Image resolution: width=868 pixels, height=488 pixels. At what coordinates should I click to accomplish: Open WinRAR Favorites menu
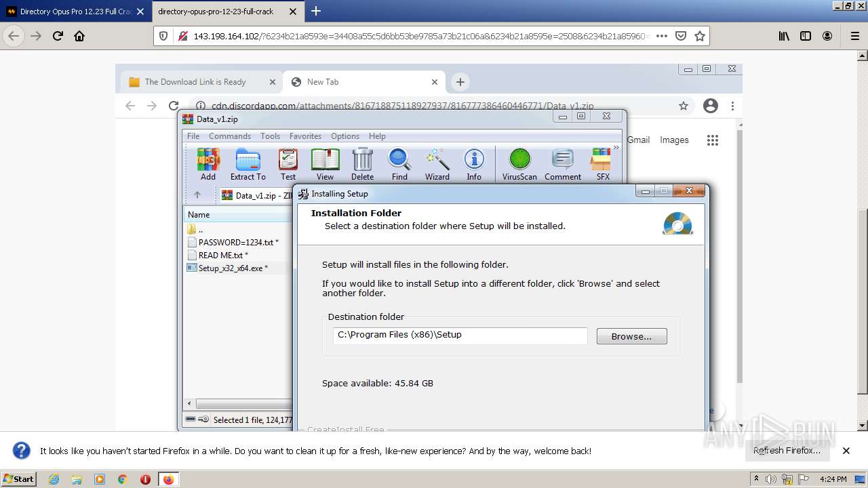305,136
